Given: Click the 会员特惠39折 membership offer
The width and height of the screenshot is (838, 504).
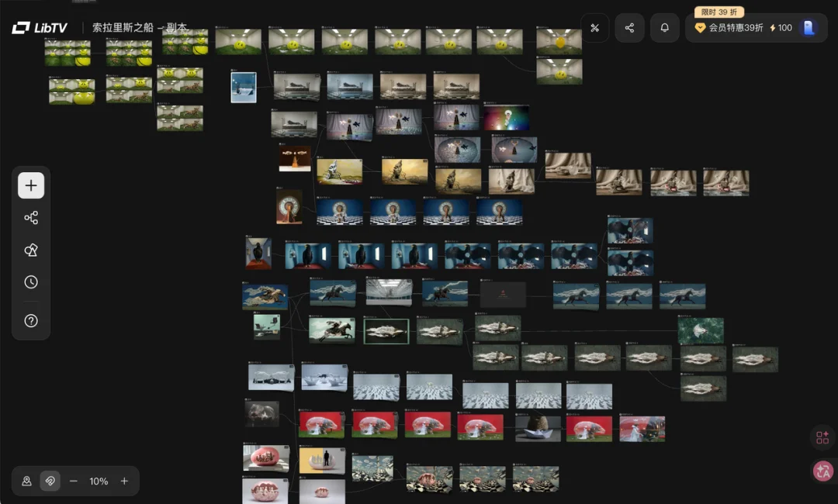Looking at the screenshot, I should 729,28.
